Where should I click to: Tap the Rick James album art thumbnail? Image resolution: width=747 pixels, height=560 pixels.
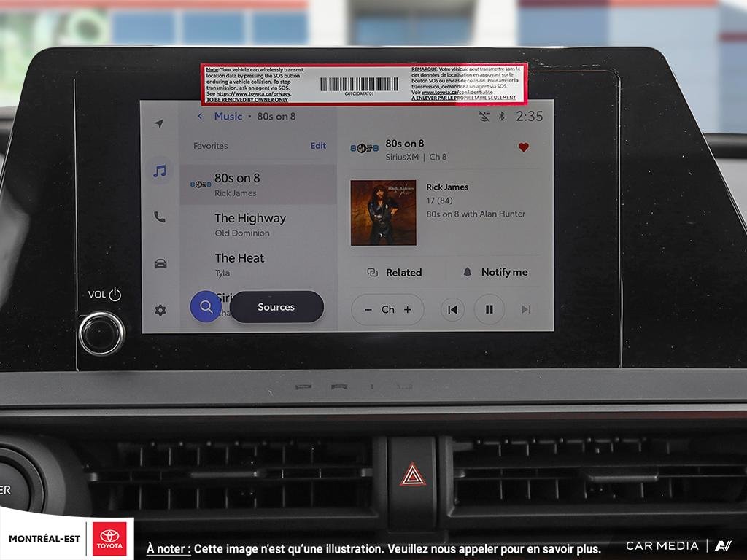tap(384, 212)
